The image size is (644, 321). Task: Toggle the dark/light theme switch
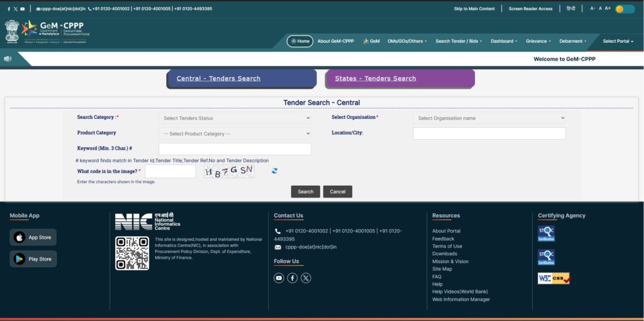625,9
